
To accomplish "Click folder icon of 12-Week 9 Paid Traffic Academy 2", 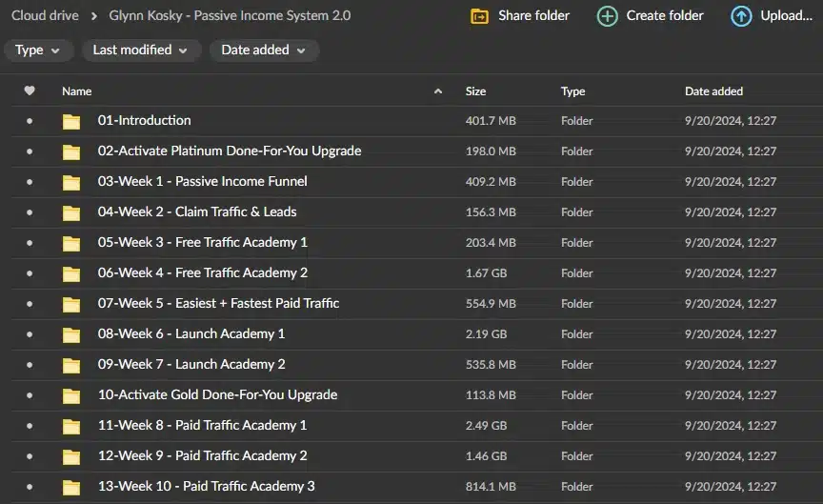I will (x=71, y=456).
